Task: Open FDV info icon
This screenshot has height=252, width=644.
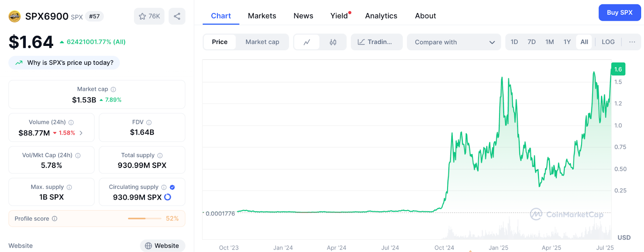Action: pyautogui.click(x=149, y=122)
